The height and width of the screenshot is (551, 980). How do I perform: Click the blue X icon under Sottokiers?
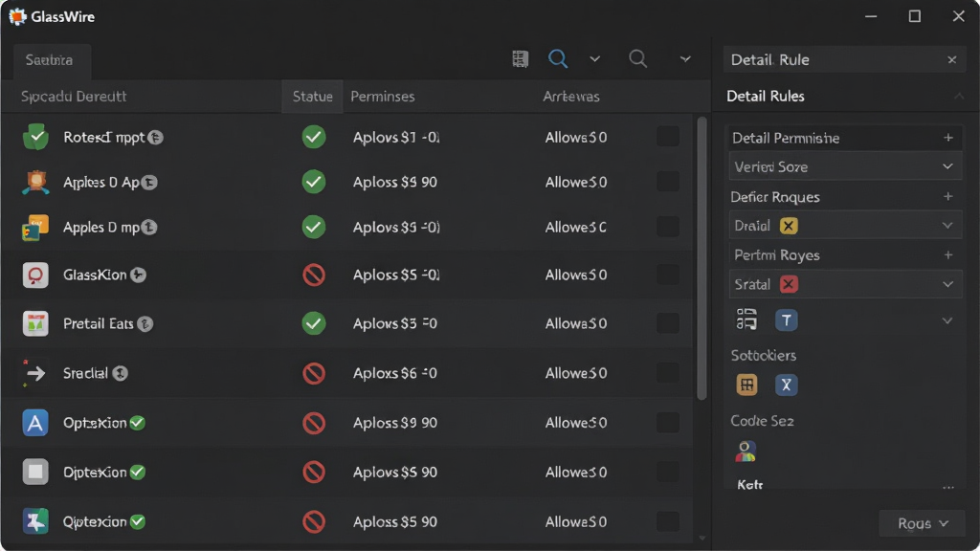(x=787, y=385)
